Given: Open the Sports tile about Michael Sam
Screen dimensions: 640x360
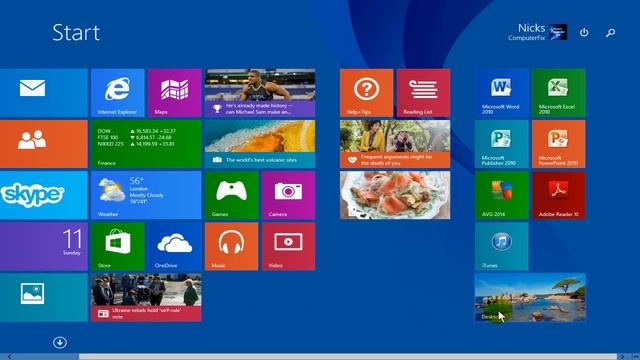Looking at the screenshot, I should 260,93.
